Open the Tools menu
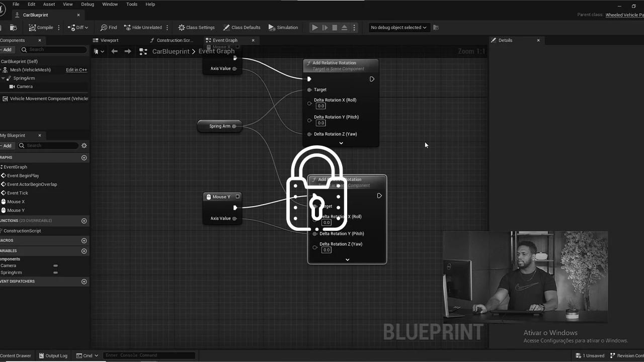This screenshot has width=644, height=362. (x=132, y=4)
